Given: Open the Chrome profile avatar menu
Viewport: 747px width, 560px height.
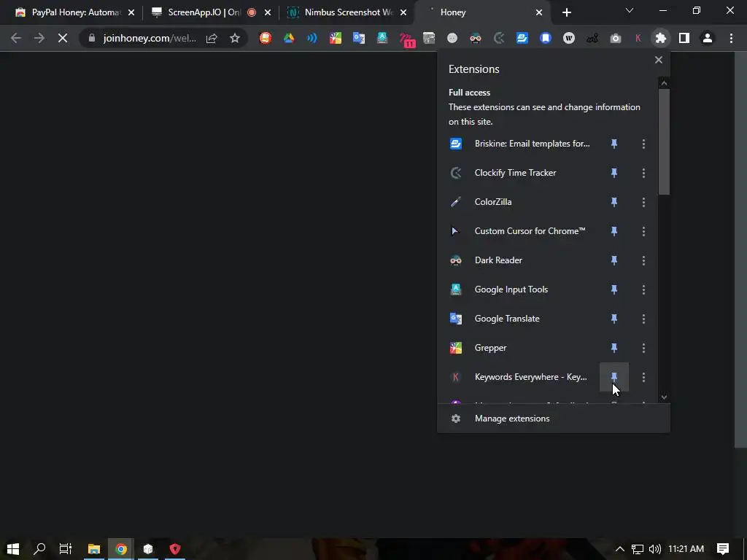Looking at the screenshot, I should pos(708,38).
